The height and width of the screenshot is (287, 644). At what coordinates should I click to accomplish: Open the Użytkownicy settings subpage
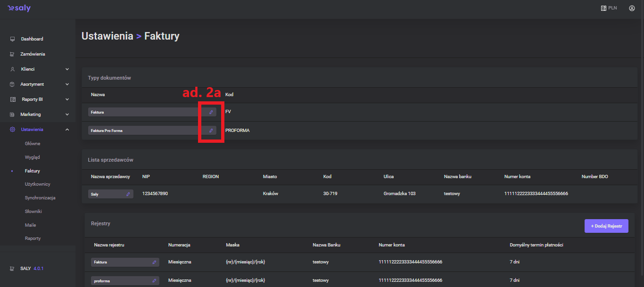point(37,184)
